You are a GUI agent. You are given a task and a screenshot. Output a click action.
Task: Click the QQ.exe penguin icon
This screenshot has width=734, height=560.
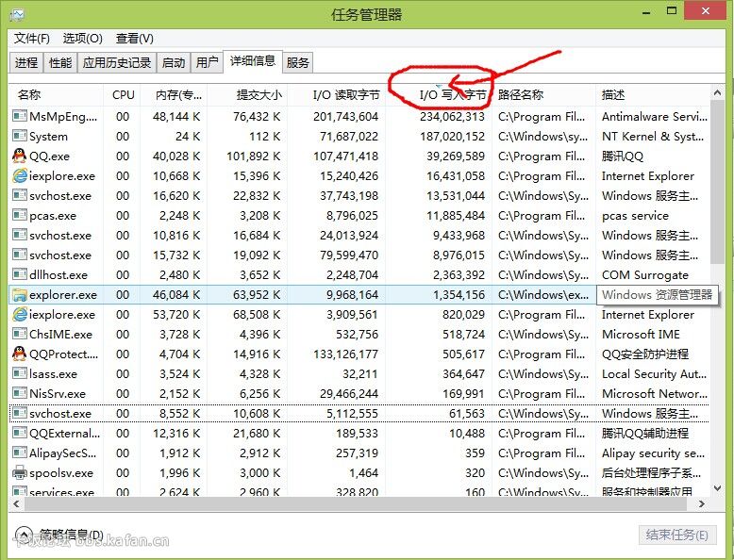point(20,156)
